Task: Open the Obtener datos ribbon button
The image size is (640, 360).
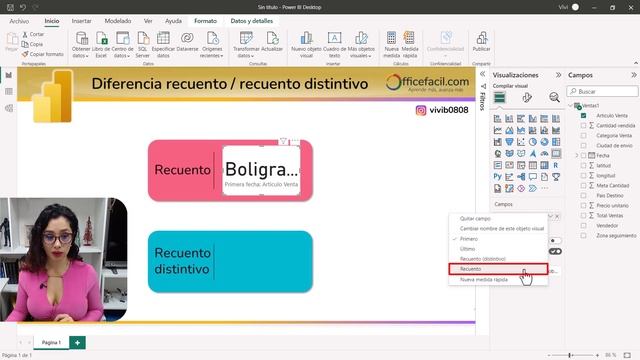Action: click(81, 45)
